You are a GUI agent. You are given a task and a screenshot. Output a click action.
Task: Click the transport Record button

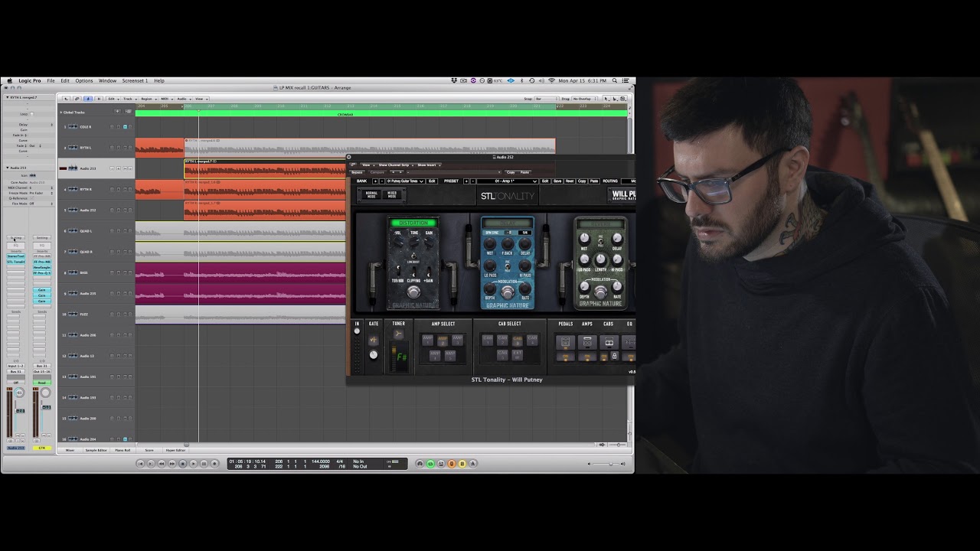coord(214,464)
